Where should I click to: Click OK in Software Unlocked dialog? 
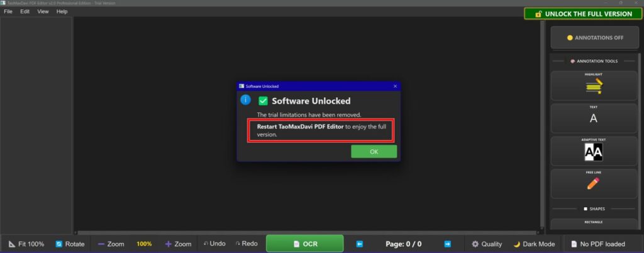pos(374,151)
